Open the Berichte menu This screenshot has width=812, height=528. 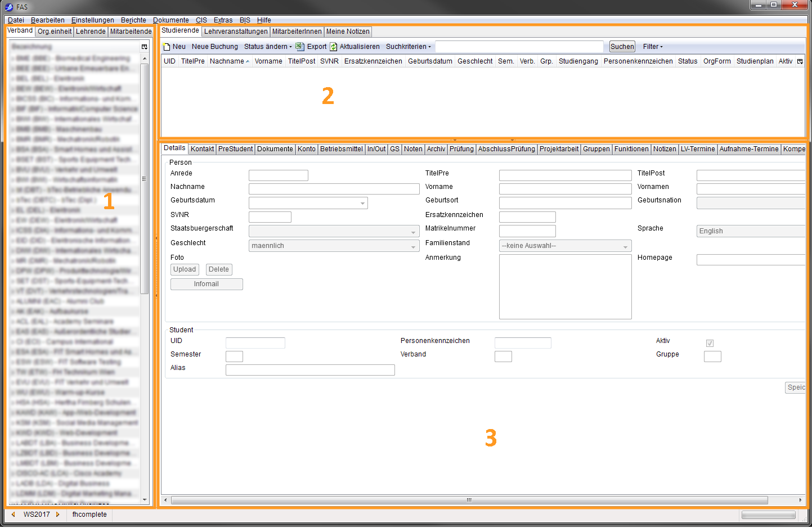coord(133,20)
